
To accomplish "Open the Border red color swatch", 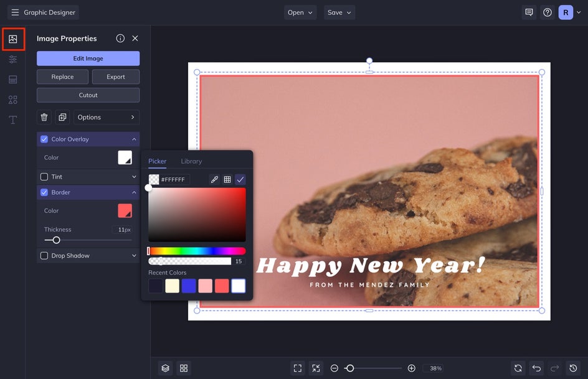I will coord(125,210).
